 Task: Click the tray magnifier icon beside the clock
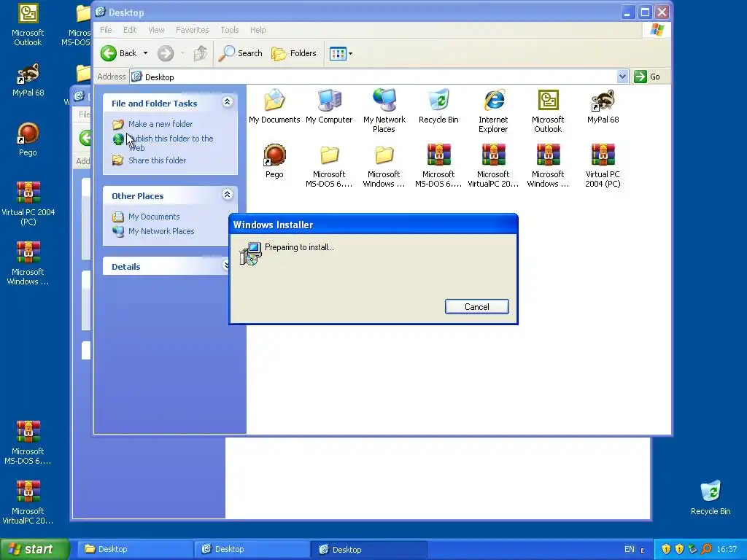coord(706,550)
